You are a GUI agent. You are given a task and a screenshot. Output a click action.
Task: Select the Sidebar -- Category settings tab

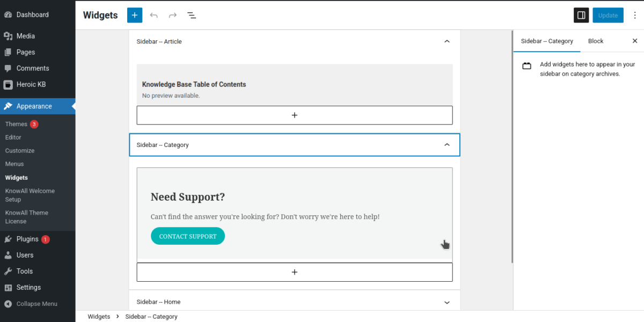point(547,41)
